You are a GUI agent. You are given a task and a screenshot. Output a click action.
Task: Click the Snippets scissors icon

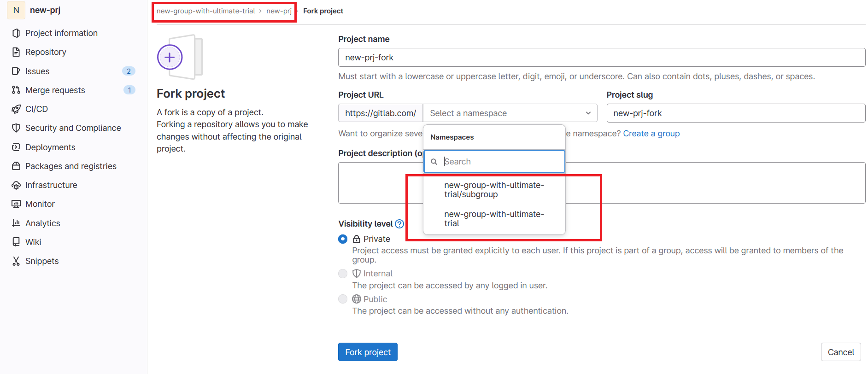coord(16,261)
